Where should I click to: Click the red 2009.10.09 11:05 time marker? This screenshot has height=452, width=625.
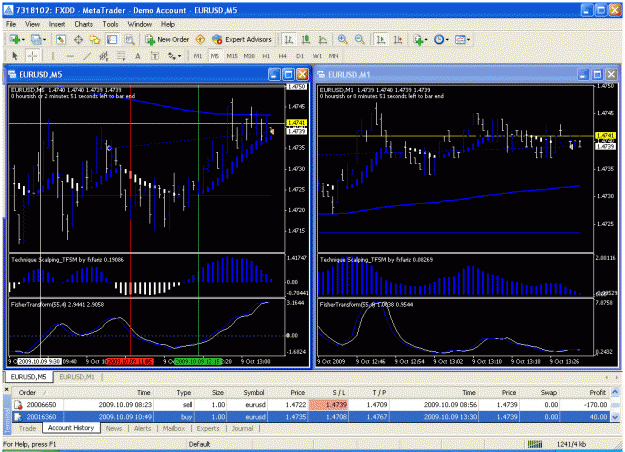coord(130,362)
